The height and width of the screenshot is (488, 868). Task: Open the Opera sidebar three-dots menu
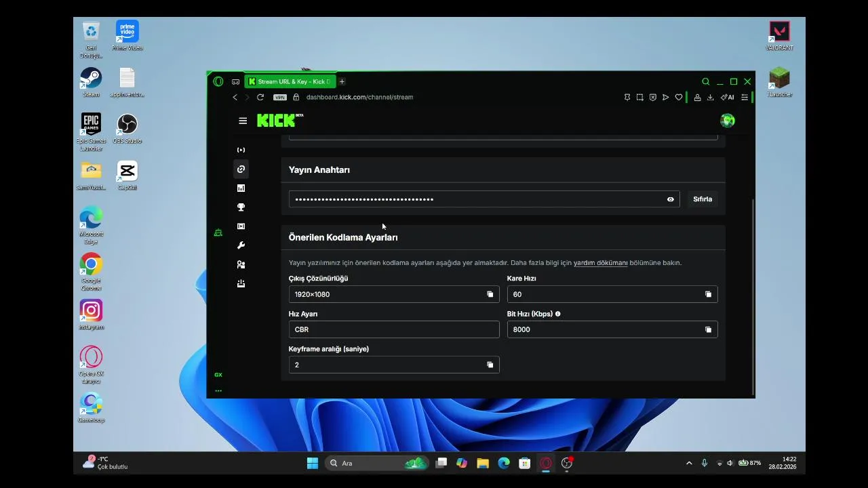point(218,390)
